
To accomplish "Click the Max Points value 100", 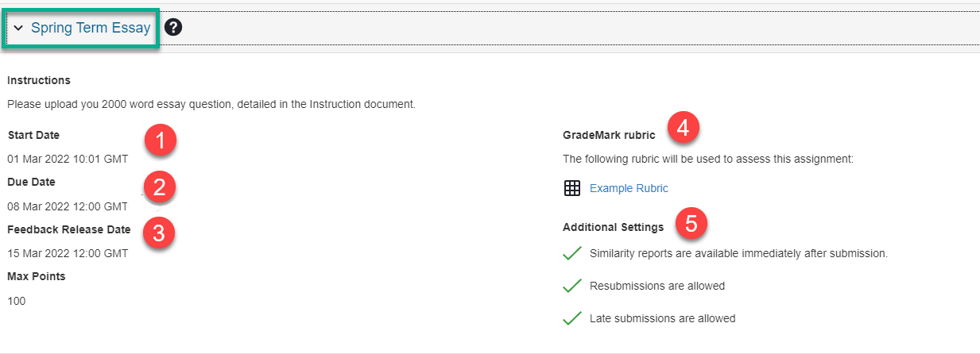I will tap(16, 301).
